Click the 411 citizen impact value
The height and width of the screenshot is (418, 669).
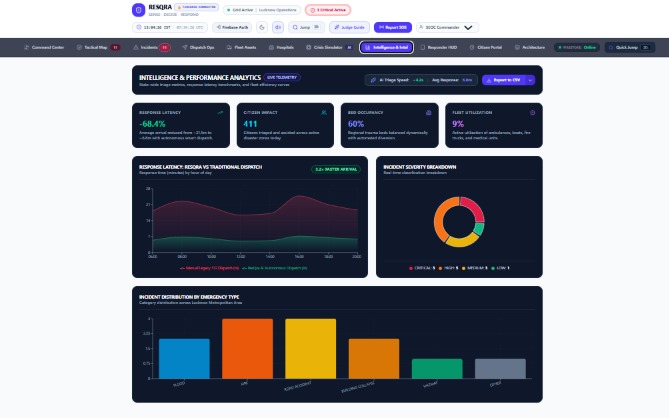(250, 124)
